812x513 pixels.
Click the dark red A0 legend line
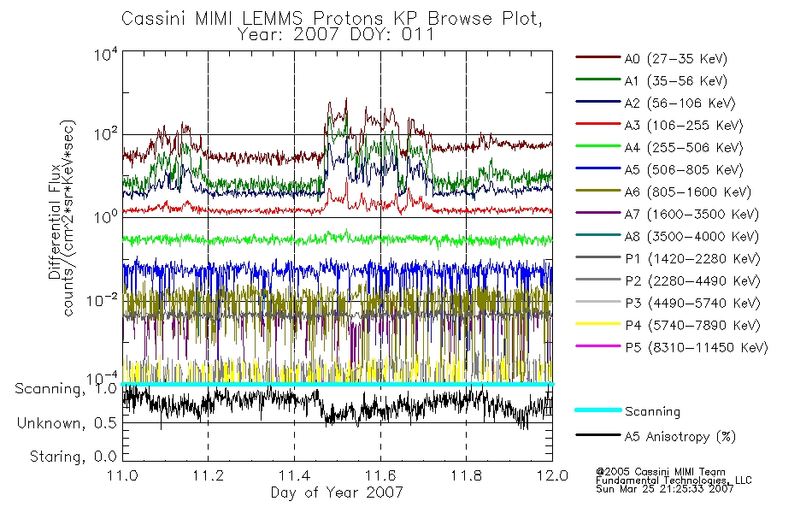tap(597, 57)
